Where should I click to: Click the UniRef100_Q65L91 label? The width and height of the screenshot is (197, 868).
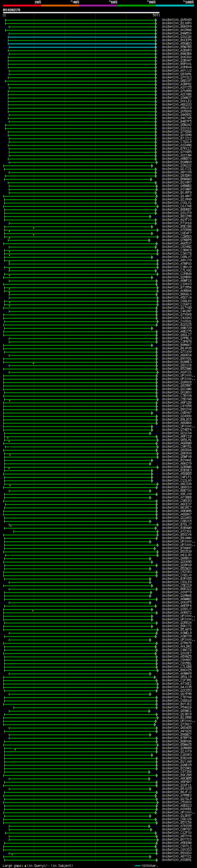click(176, 440)
